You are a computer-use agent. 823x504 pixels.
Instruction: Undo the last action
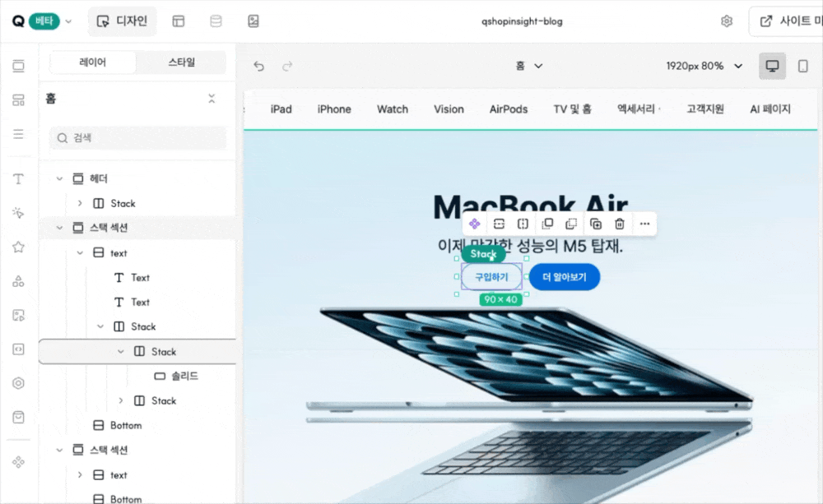[258, 66]
